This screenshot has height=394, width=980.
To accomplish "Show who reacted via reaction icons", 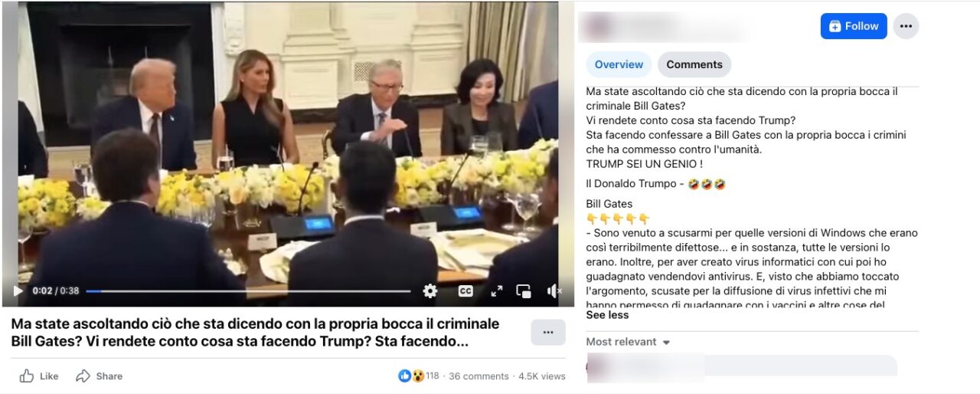I will [x=411, y=376].
